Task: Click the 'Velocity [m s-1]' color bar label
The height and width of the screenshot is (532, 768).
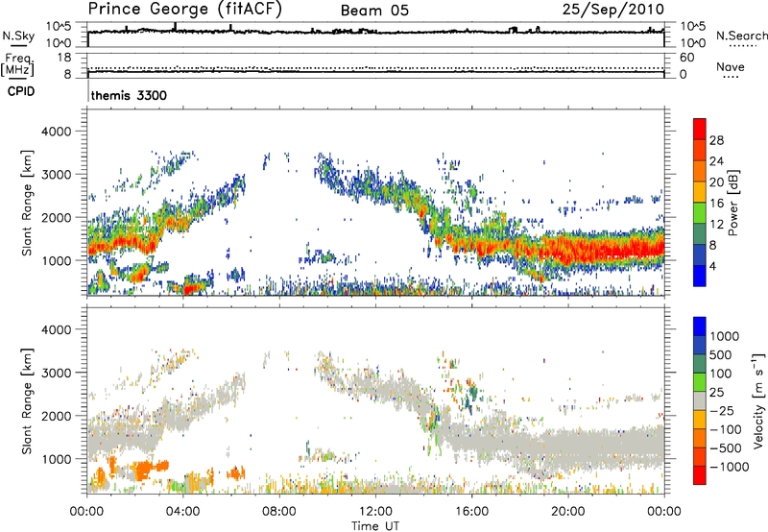Action: tap(758, 400)
